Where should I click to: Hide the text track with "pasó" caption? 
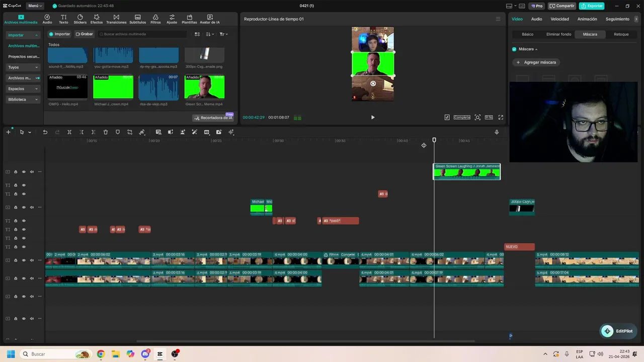[24, 221]
